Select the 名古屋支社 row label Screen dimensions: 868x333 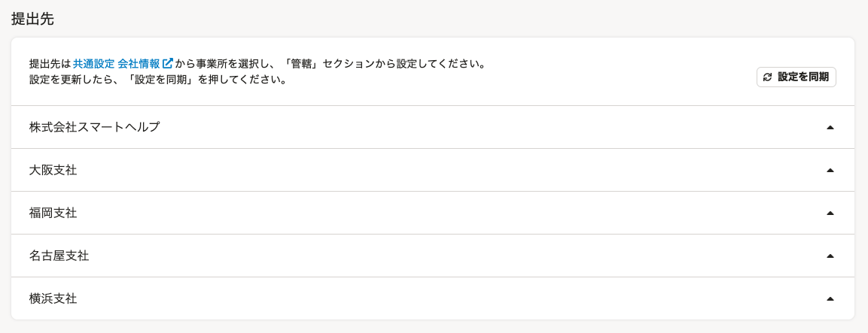pos(59,256)
